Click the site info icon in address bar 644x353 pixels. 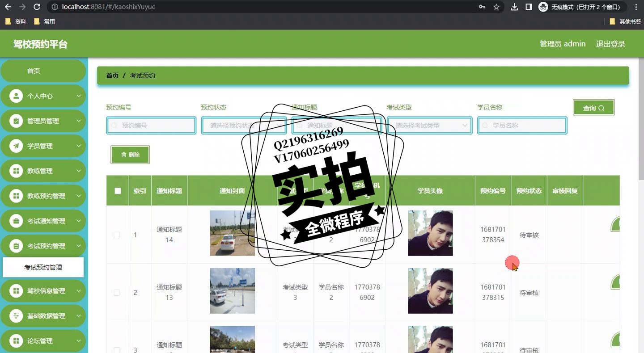click(x=55, y=7)
